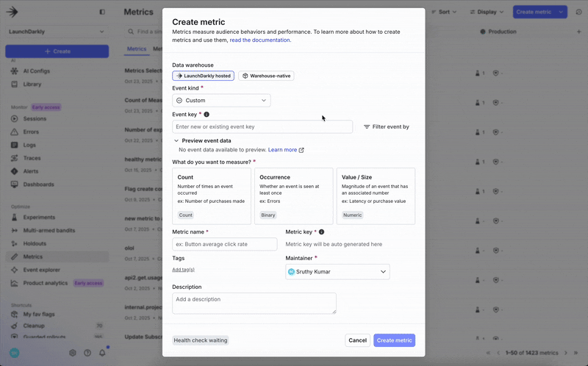Click the help question mark icon
Image resolution: width=588 pixels, height=366 pixels.
(x=87, y=353)
